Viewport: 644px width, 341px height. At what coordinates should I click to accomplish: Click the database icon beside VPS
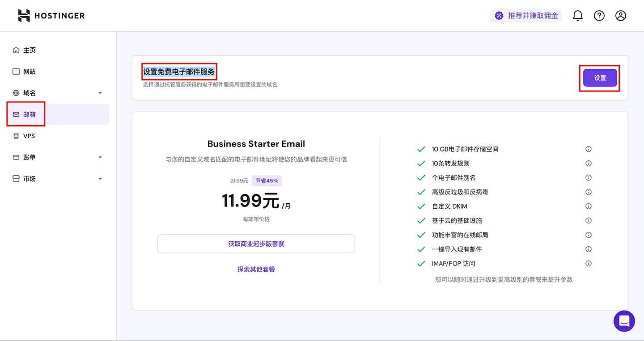(x=16, y=136)
